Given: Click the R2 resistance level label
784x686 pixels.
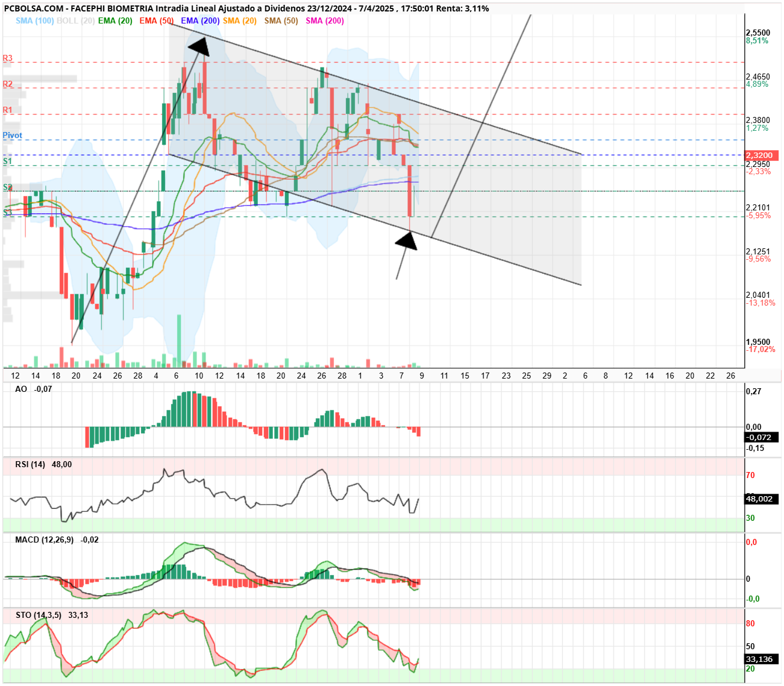Looking at the screenshot, I should [x=8, y=84].
